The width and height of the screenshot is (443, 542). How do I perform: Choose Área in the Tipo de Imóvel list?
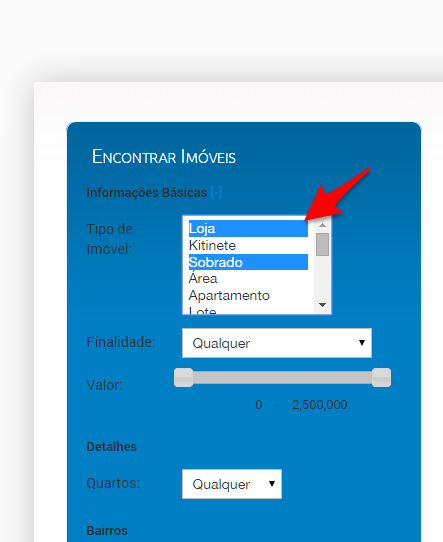[248, 279]
